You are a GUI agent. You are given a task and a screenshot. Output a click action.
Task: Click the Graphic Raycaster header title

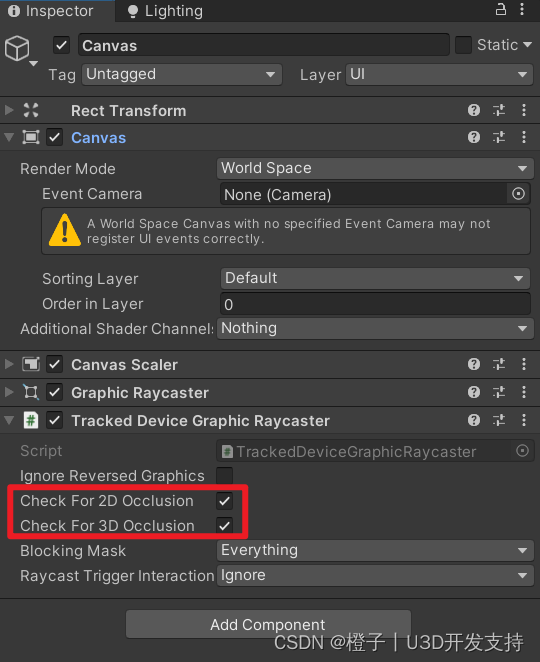(x=140, y=393)
